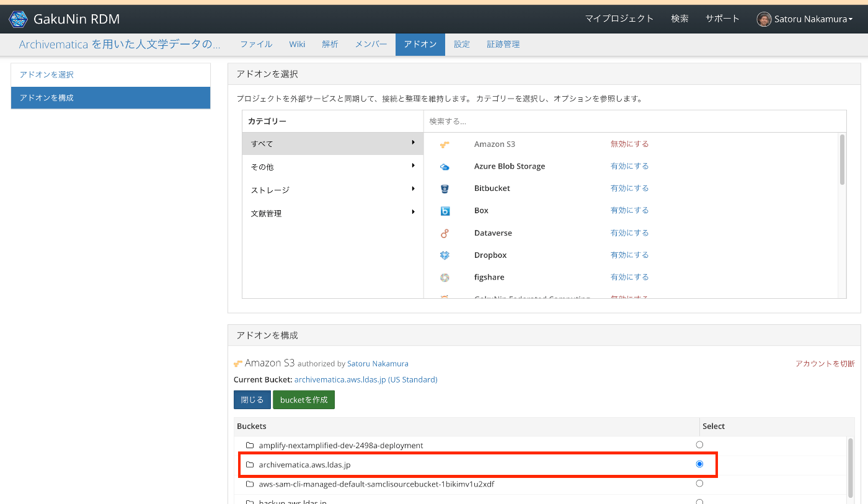Click the Dataverse addon icon

pos(445,233)
